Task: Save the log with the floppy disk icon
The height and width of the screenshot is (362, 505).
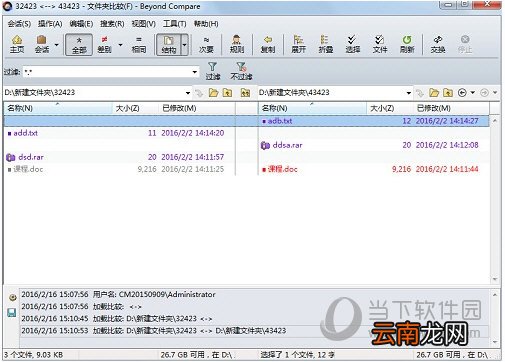Action: pyautogui.click(x=12, y=313)
